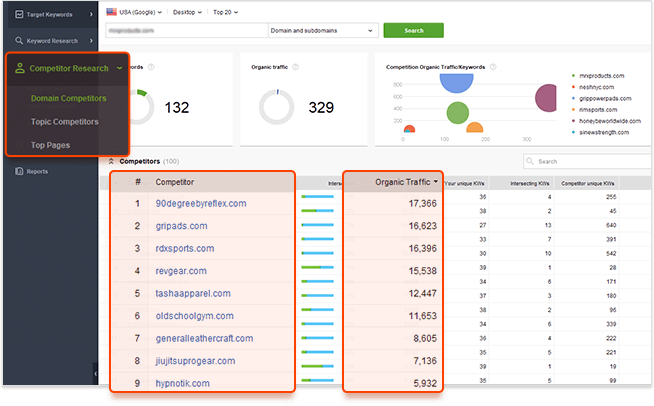The image size is (654, 406).
Task: Click the Intersecting KWs column header
Action: click(530, 183)
